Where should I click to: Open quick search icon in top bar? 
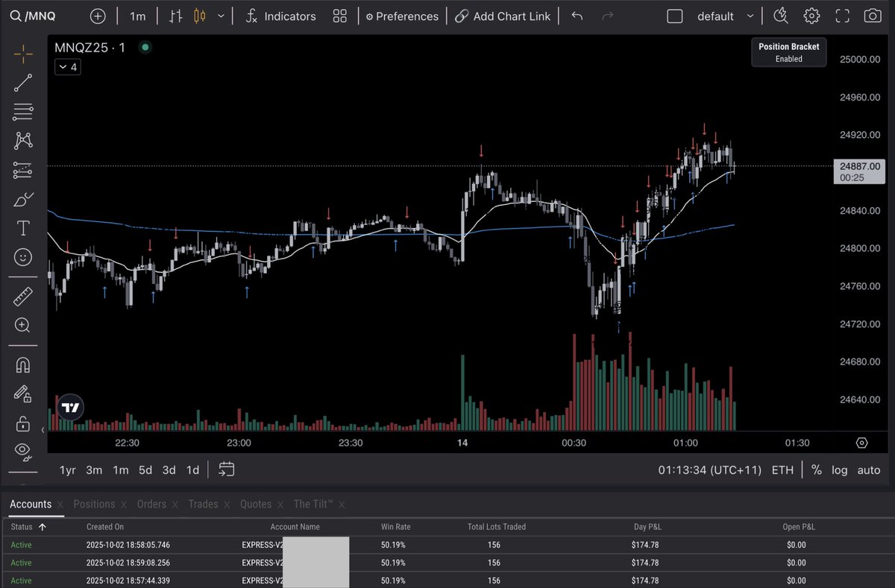[780, 16]
